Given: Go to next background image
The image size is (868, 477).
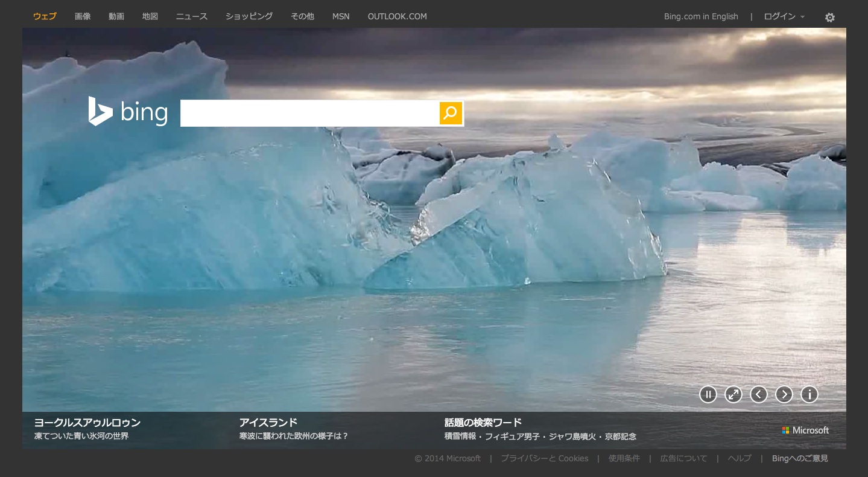Looking at the screenshot, I should [x=784, y=394].
